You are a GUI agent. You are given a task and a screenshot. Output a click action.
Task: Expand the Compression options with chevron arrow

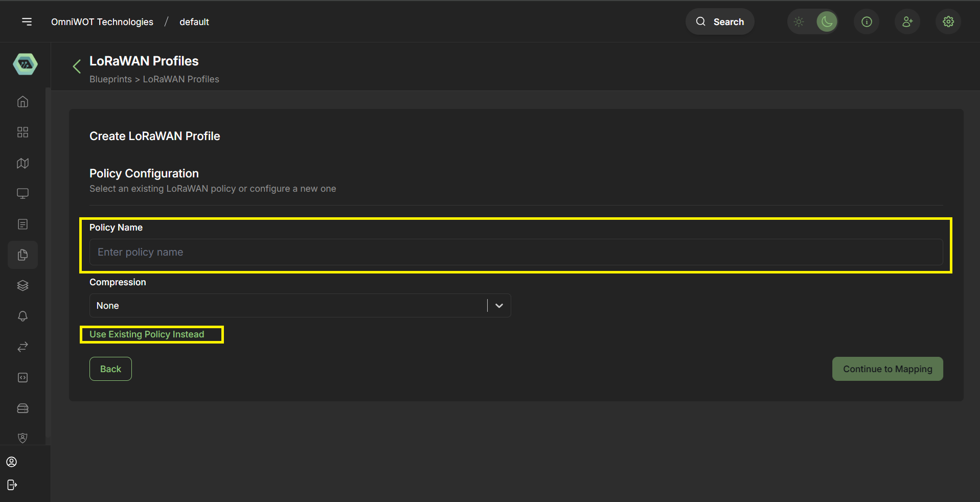point(498,305)
